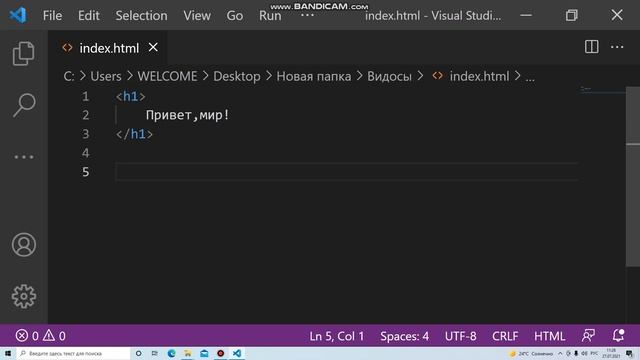The height and width of the screenshot is (360, 640).
Task: Open Task View in taskbar
Action: point(154,353)
